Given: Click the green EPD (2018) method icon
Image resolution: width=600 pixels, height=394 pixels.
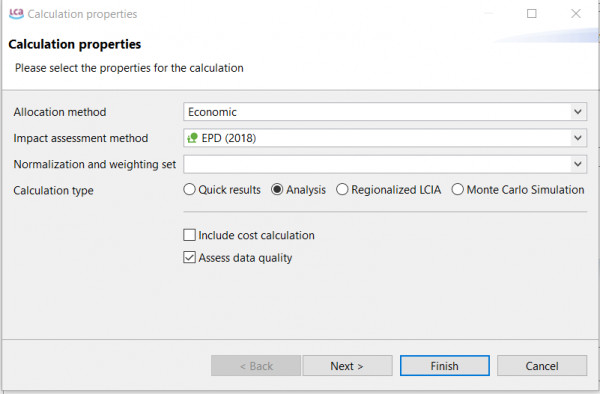Looking at the screenshot, I should pyautogui.click(x=192, y=138).
